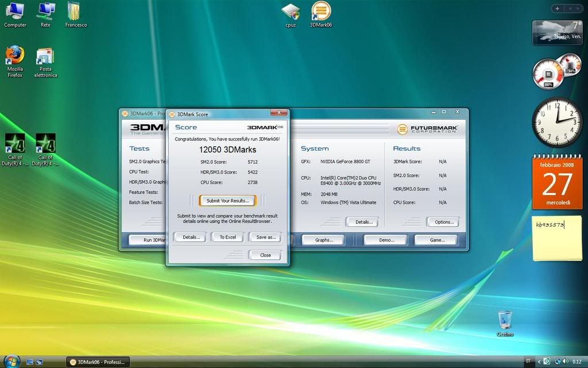
Task: Click the Graphs... button
Action: tap(324, 240)
